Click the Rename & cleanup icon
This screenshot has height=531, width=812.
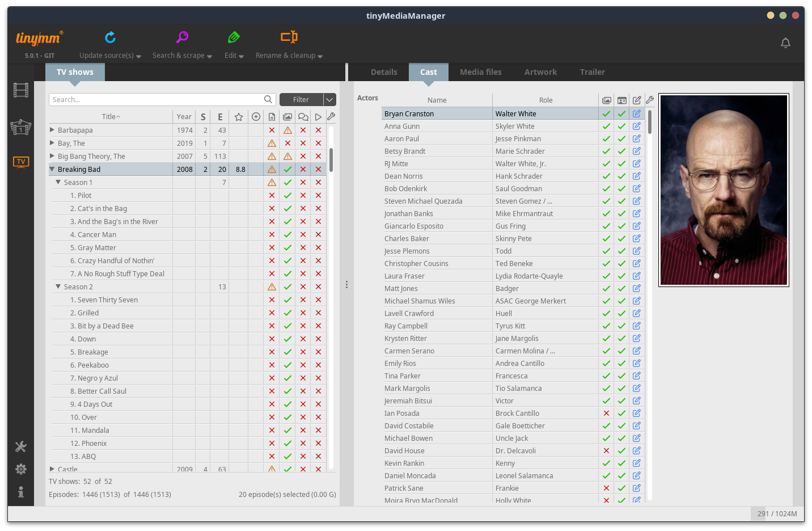(289, 37)
